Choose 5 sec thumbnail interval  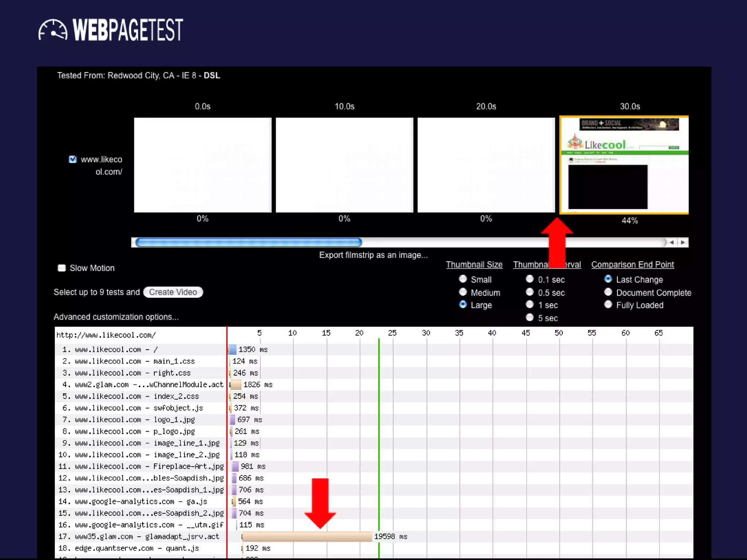[530, 318]
